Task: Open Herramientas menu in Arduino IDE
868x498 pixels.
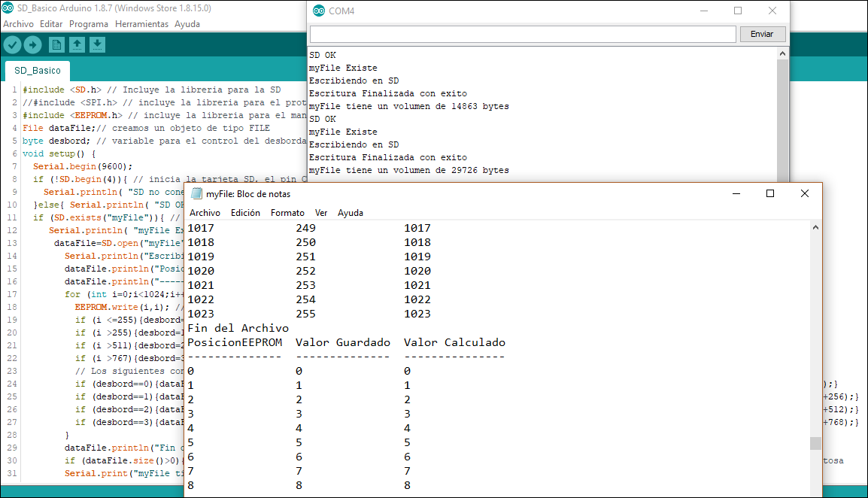Action: click(141, 24)
